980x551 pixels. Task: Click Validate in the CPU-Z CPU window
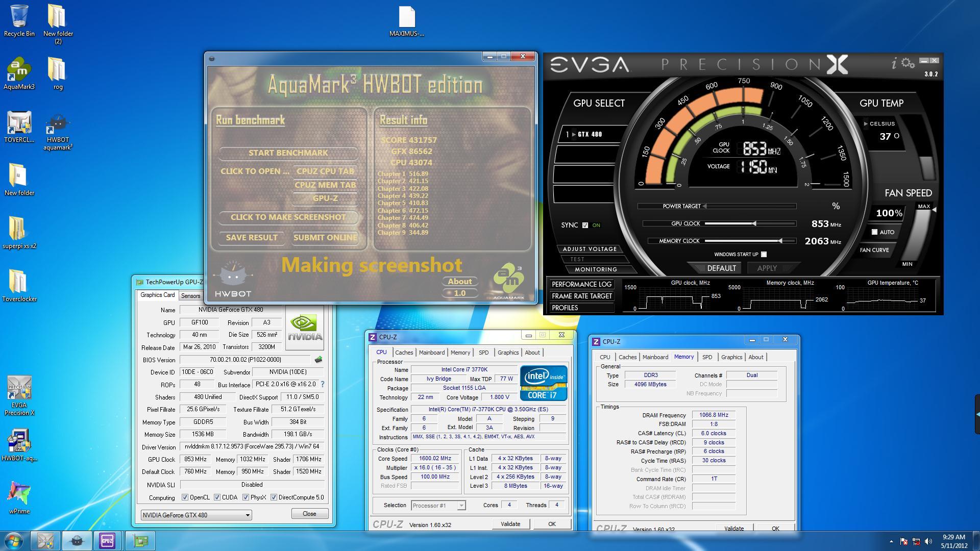[510, 524]
